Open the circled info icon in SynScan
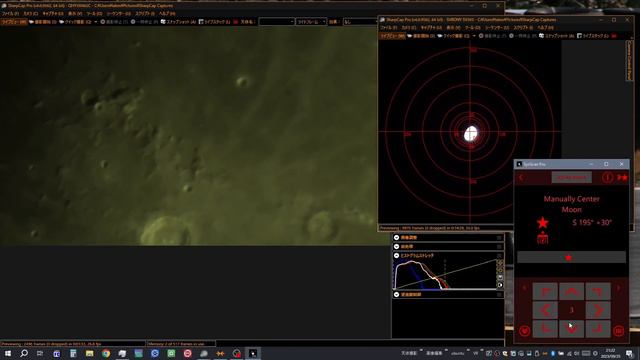Image resolution: width=640 pixels, height=360 pixels. pyautogui.click(x=607, y=178)
